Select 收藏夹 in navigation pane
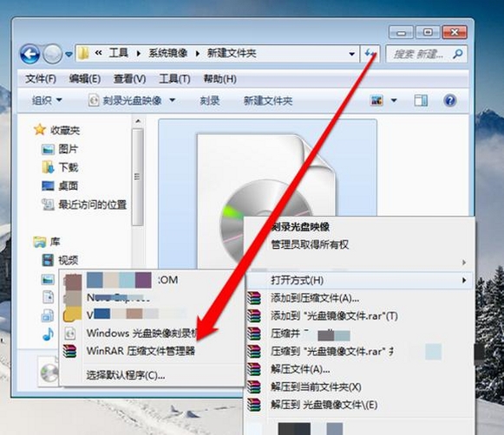This screenshot has width=504, height=435. [x=65, y=130]
